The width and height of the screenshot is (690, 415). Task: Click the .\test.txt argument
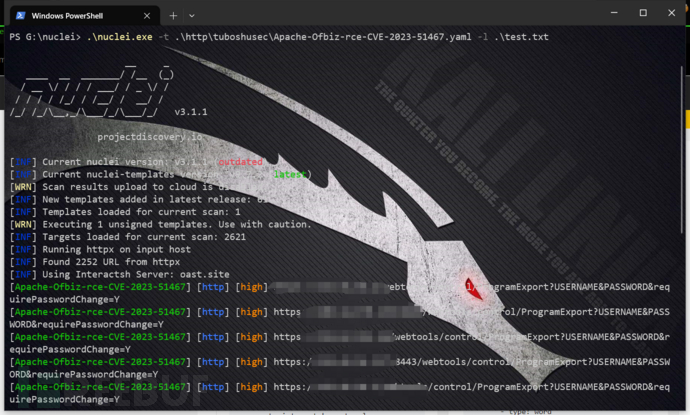[521, 37]
